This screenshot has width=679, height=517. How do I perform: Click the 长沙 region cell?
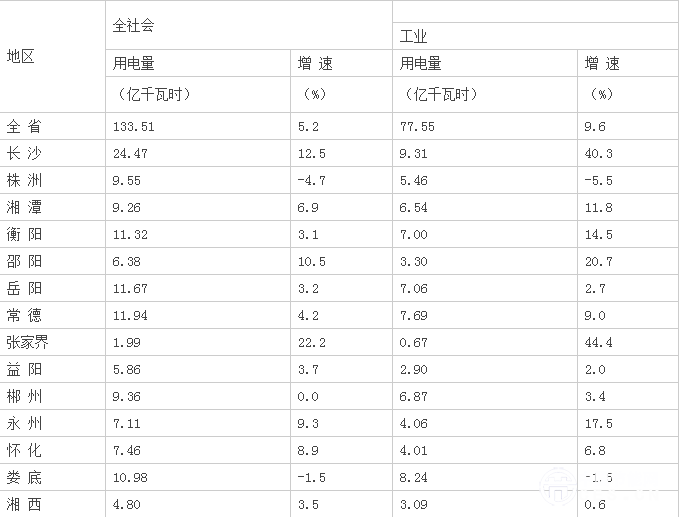point(25,154)
